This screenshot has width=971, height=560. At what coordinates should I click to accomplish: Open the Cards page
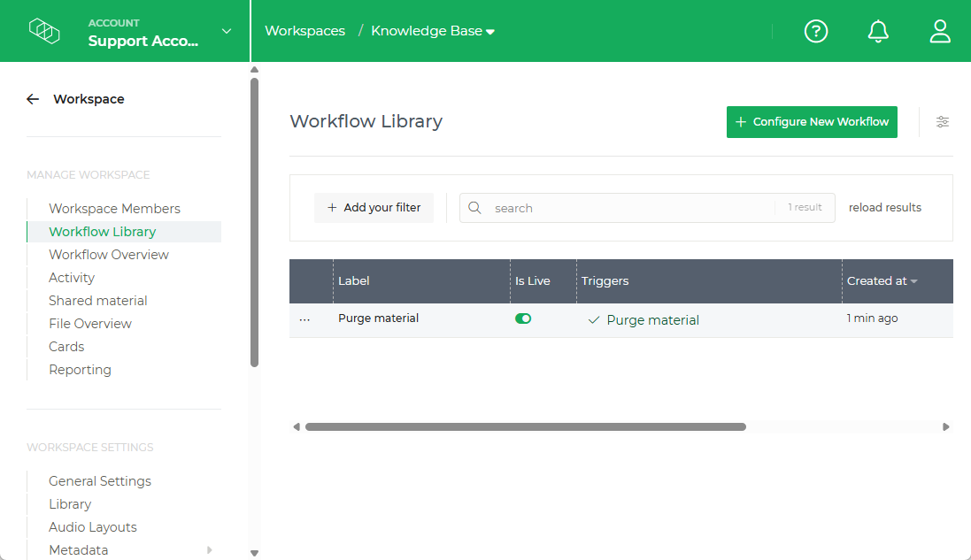(66, 347)
